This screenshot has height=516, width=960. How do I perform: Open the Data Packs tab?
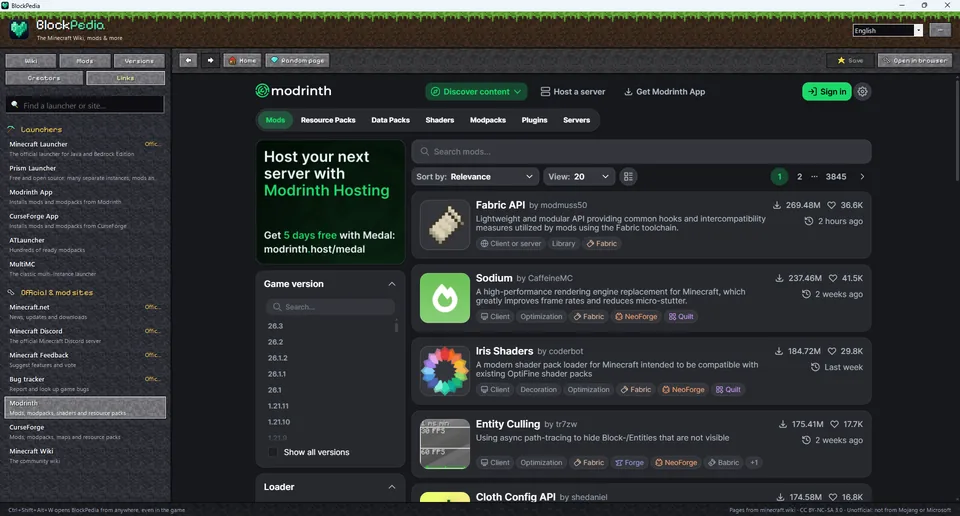(x=390, y=120)
